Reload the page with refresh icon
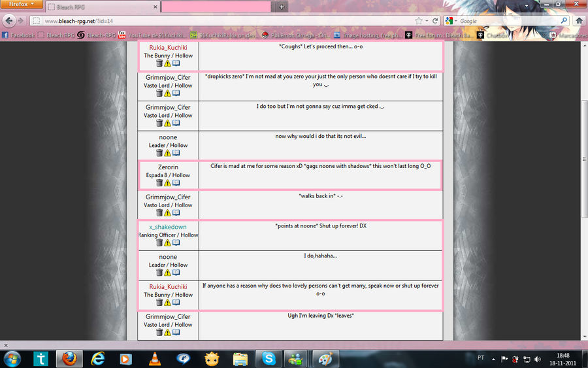 pyautogui.click(x=435, y=21)
